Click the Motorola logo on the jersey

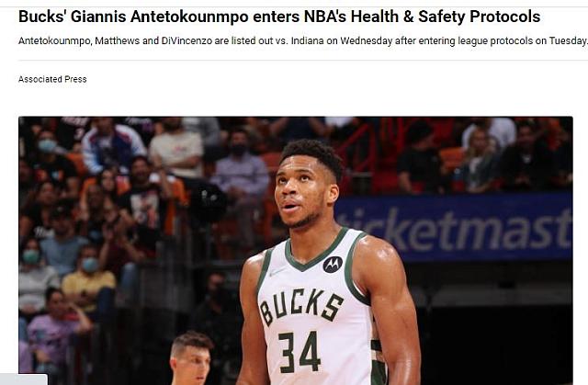[333, 265]
